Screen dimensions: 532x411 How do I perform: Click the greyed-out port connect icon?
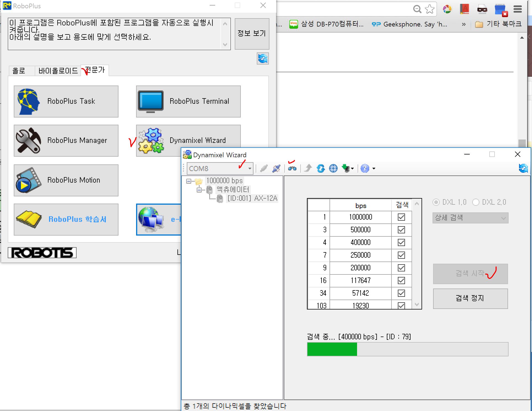coord(264,168)
